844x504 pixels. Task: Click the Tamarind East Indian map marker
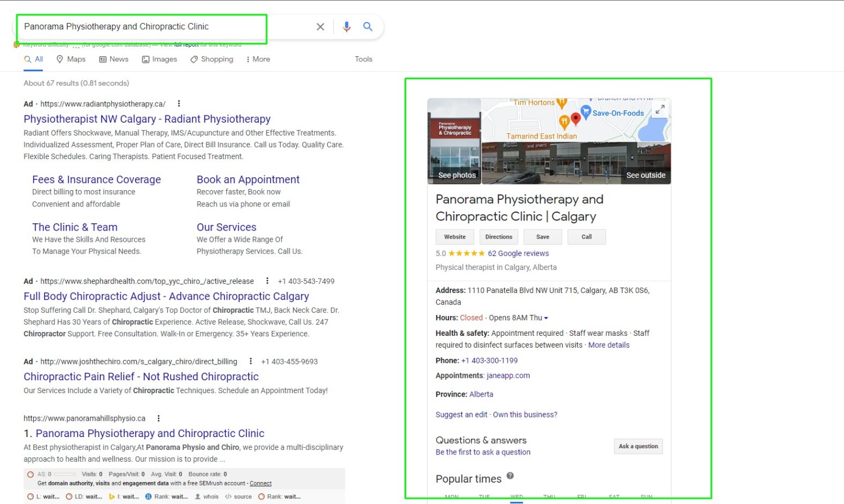click(x=564, y=121)
